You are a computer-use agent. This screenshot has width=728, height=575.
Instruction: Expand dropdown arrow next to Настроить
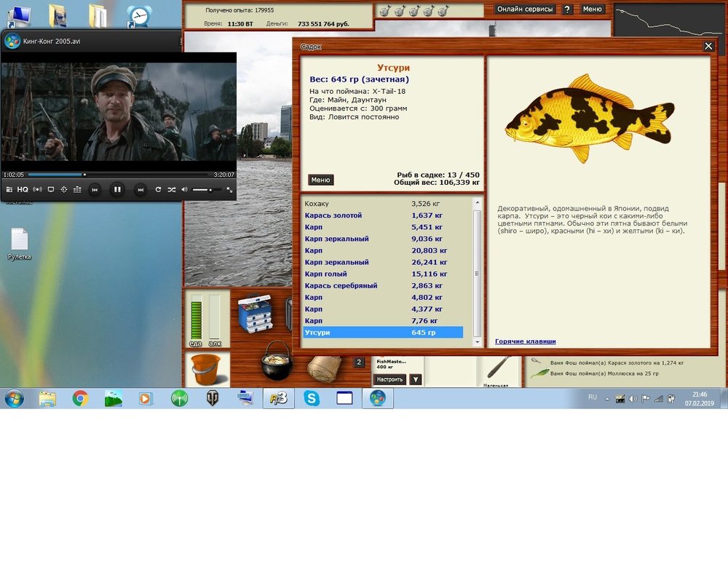coord(415,379)
